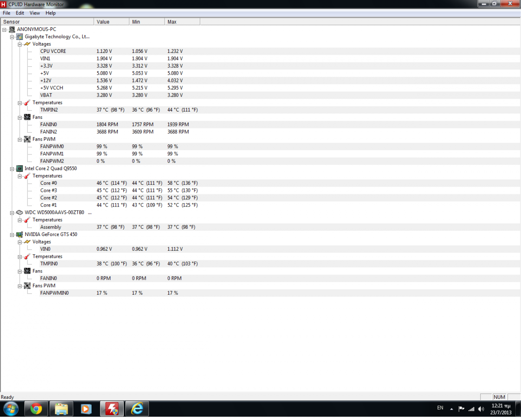This screenshot has width=521, height=420.
Task: Click the WDC hard drive icon
Action: point(20,213)
